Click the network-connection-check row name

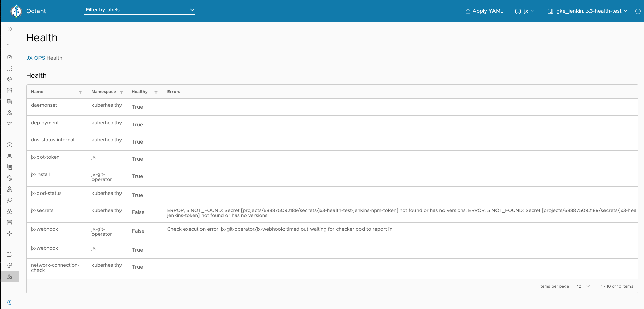click(x=55, y=268)
